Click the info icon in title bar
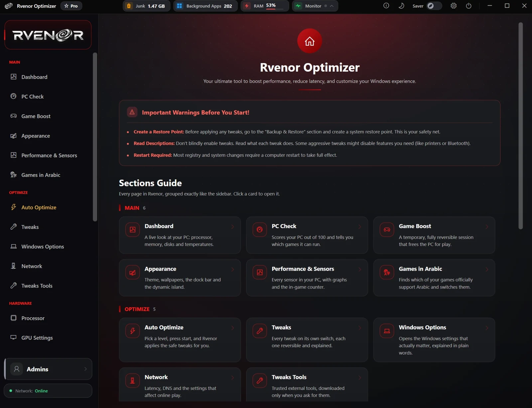The height and width of the screenshot is (408, 532). 386,6
